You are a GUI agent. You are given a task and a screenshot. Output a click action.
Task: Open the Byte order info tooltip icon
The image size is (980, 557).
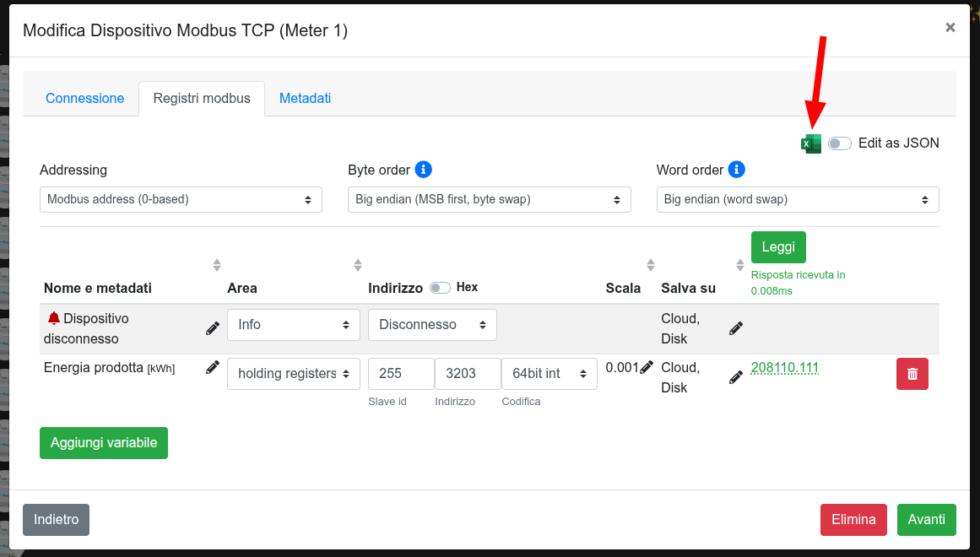(x=424, y=169)
